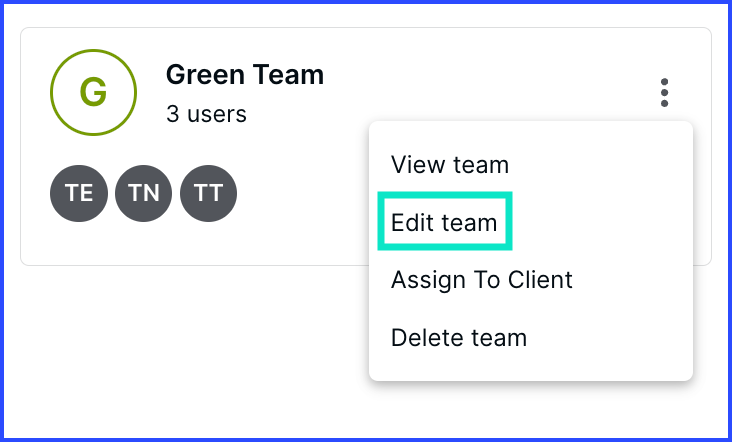Open team details via View team
Image resolution: width=732 pixels, height=442 pixels.
click(x=450, y=164)
